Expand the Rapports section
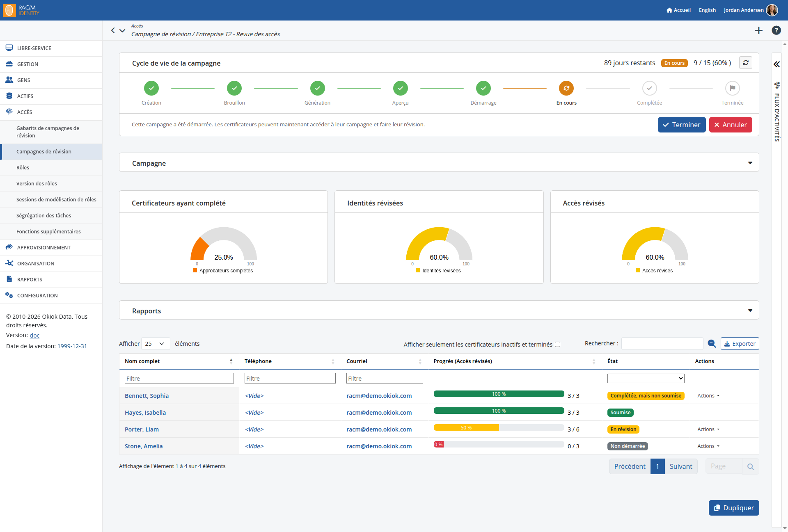The width and height of the screenshot is (788, 532). 750,311
